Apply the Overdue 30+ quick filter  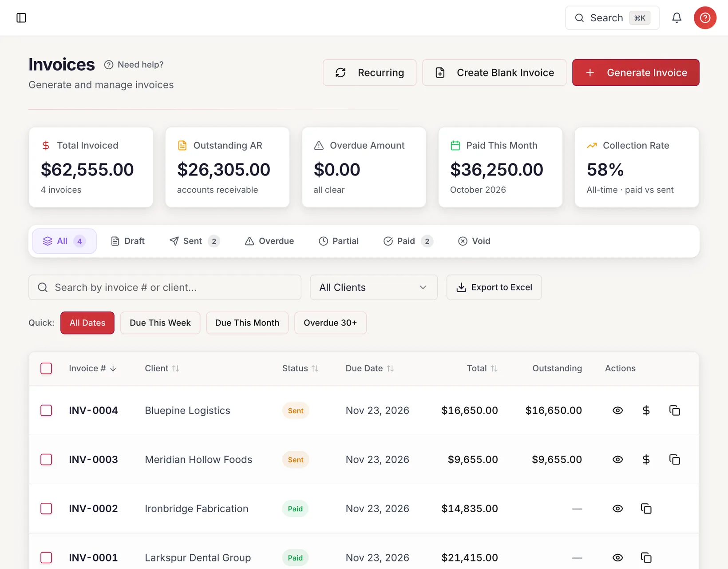tap(330, 323)
